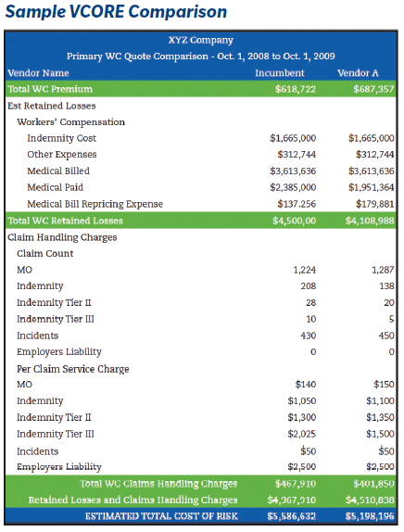The width and height of the screenshot is (404, 532).
Task: Select Retained Losses and Claims Handling Charges row
Action: [x=201, y=500]
